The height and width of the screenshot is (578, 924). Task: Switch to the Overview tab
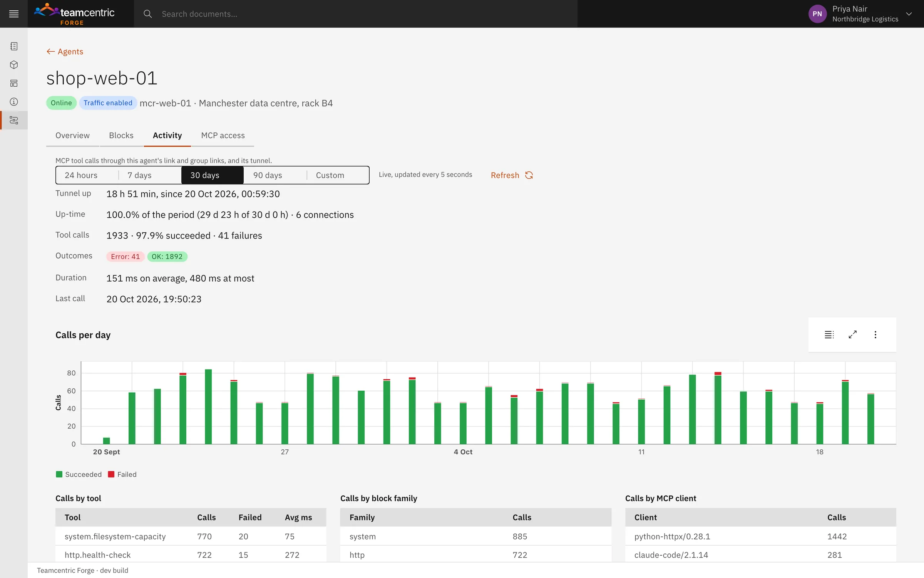click(x=72, y=136)
